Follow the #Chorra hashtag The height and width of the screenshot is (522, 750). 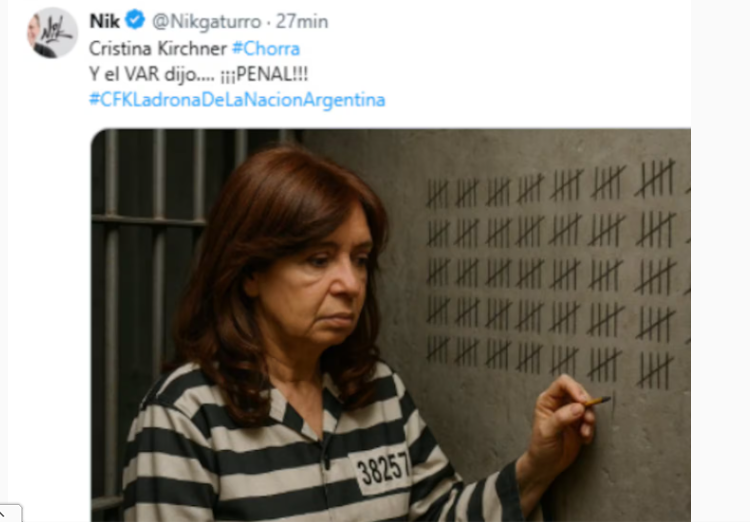266,49
